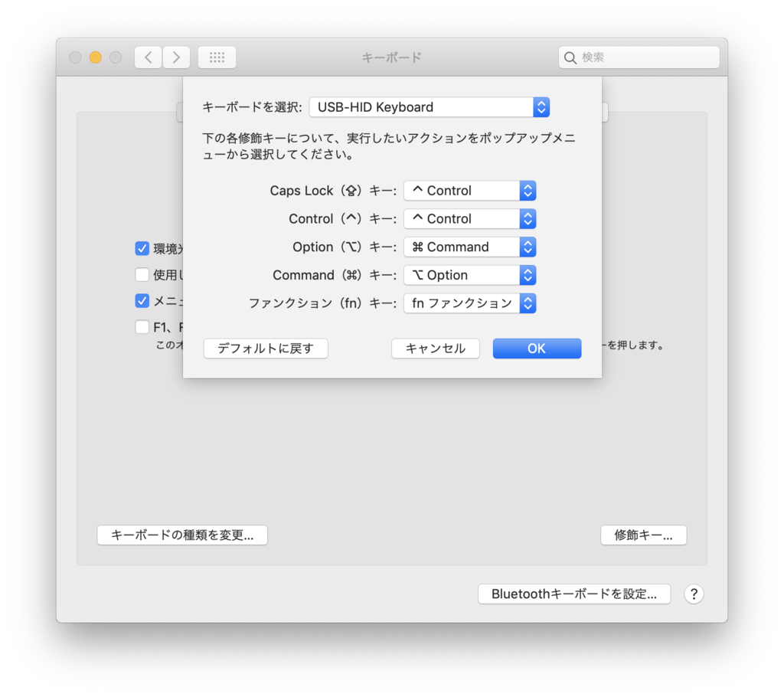Go forward with the right chevron button
This screenshot has width=784, height=697.
point(176,57)
